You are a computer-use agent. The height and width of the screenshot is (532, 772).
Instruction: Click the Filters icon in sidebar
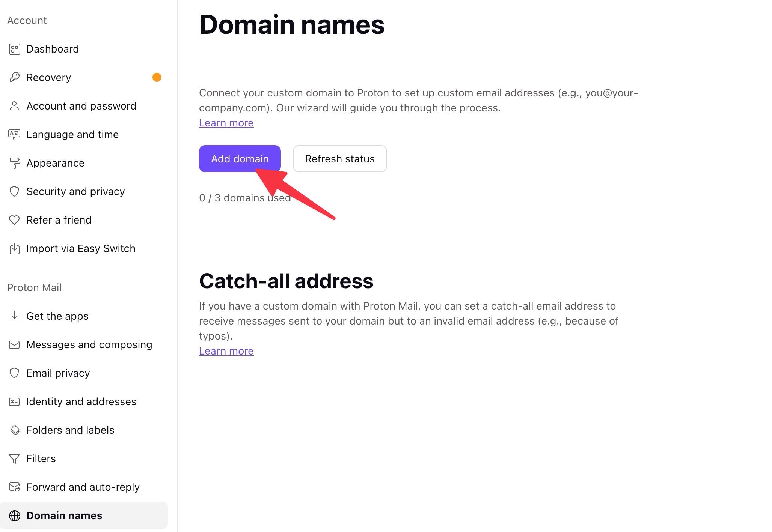[x=14, y=459]
